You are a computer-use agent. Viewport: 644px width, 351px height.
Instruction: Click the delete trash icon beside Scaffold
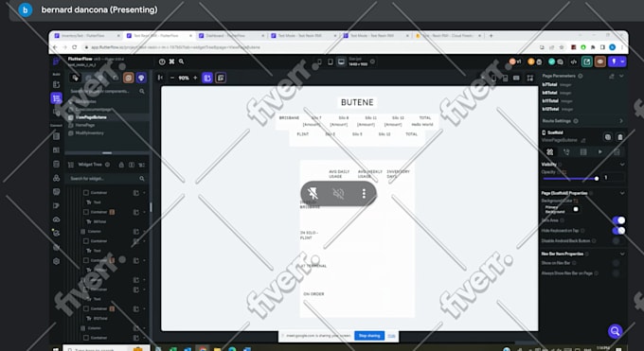pos(620,136)
